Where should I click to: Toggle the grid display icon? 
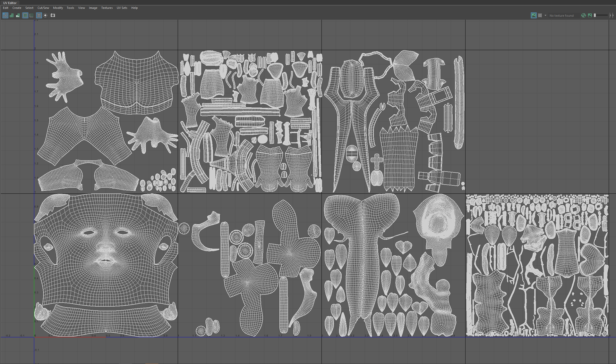39,15
